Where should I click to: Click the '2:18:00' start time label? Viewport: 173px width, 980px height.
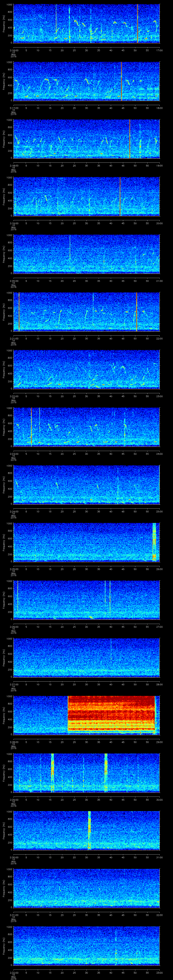[x=14, y=166]
